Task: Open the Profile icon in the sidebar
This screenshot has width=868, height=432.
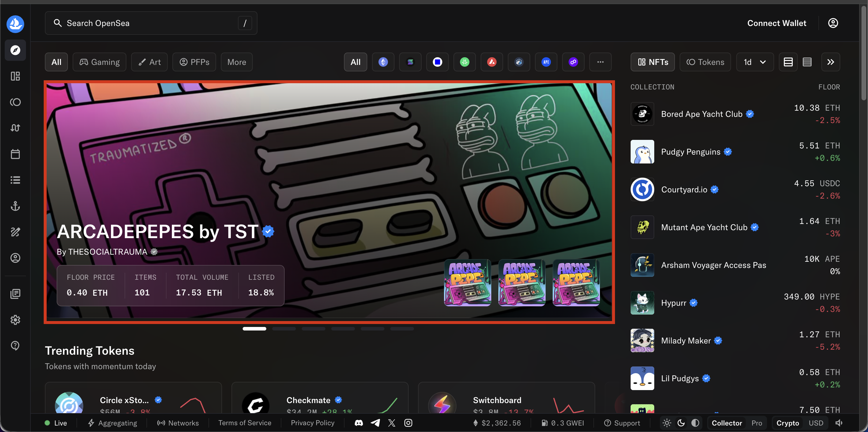Action: coord(15,258)
